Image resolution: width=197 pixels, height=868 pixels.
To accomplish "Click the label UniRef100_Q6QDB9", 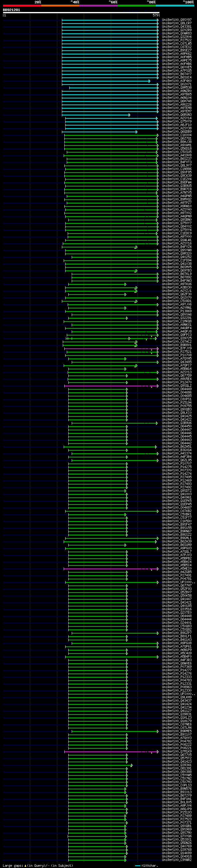I will click(176, 132).
